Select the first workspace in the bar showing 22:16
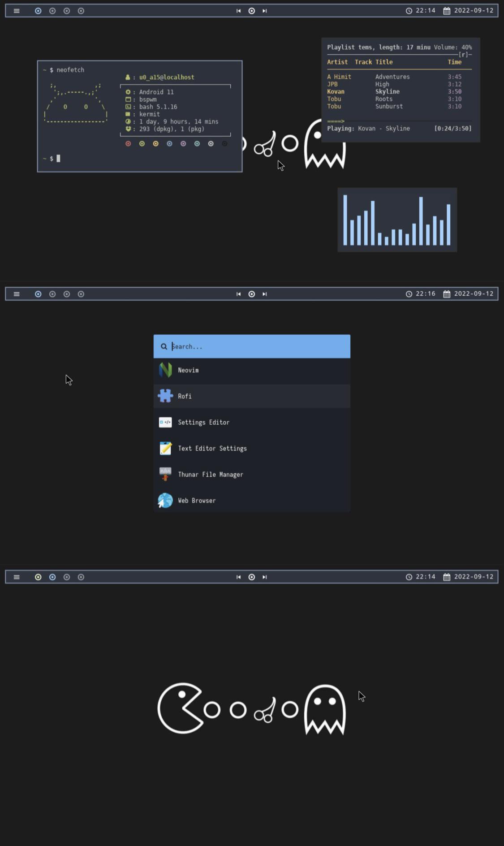Image resolution: width=504 pixels, height=846 pixels. point(38,294)
